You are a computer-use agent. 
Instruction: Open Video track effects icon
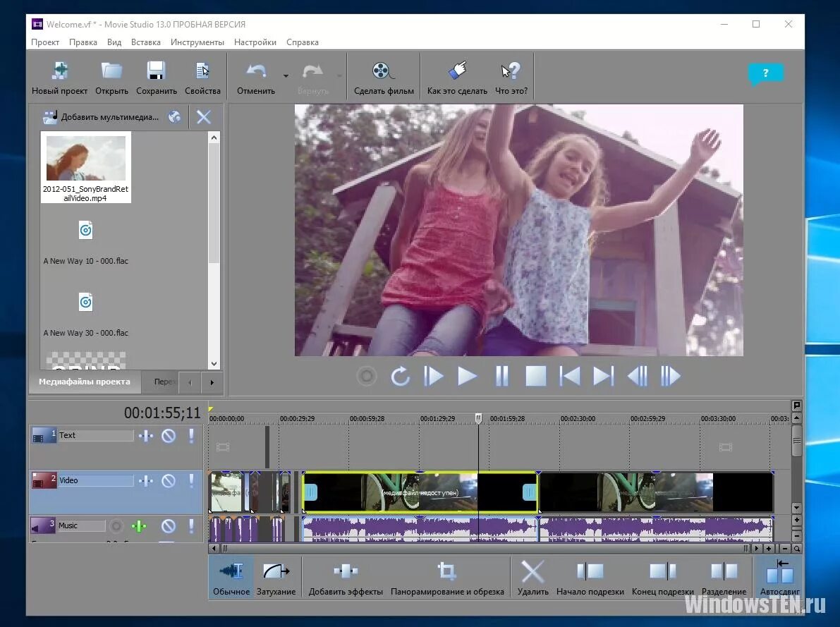(146, 481)
